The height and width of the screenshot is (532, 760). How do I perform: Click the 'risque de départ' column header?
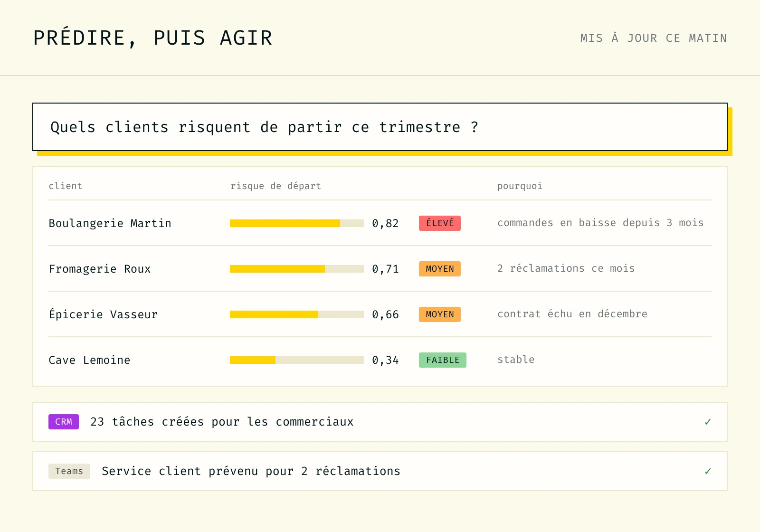[x=276, y=186]
